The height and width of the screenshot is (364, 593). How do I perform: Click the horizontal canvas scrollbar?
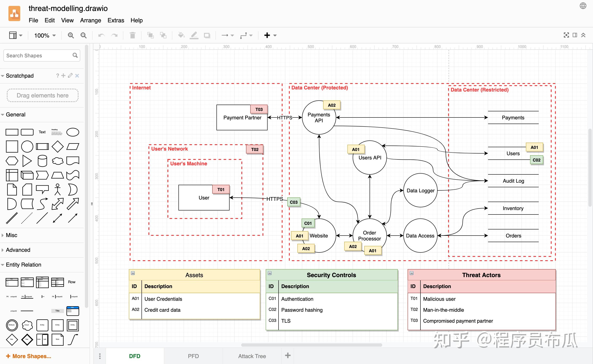click(311, 345)
